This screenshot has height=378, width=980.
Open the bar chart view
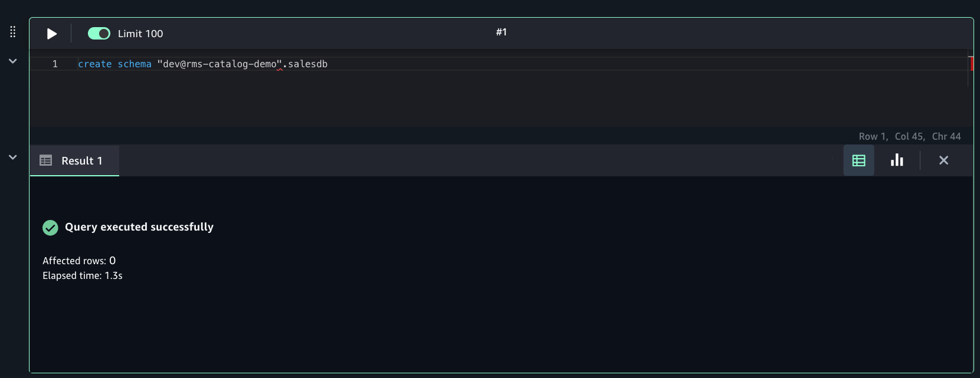click(897, 160)
